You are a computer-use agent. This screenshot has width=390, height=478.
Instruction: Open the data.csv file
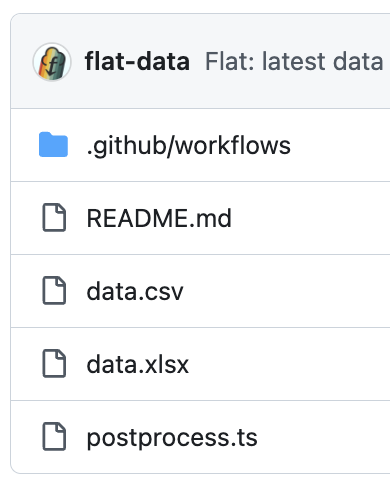[x=135, y=292]
